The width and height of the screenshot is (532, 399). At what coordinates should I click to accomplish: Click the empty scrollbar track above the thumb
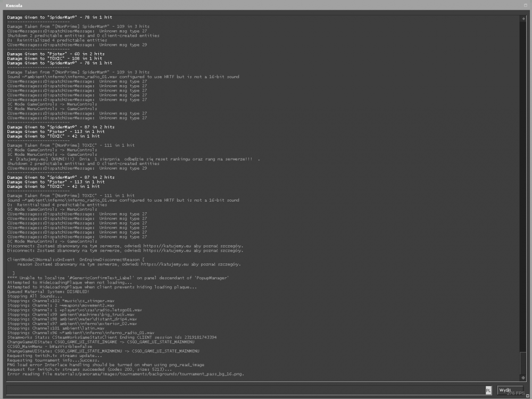pos(523,187)
